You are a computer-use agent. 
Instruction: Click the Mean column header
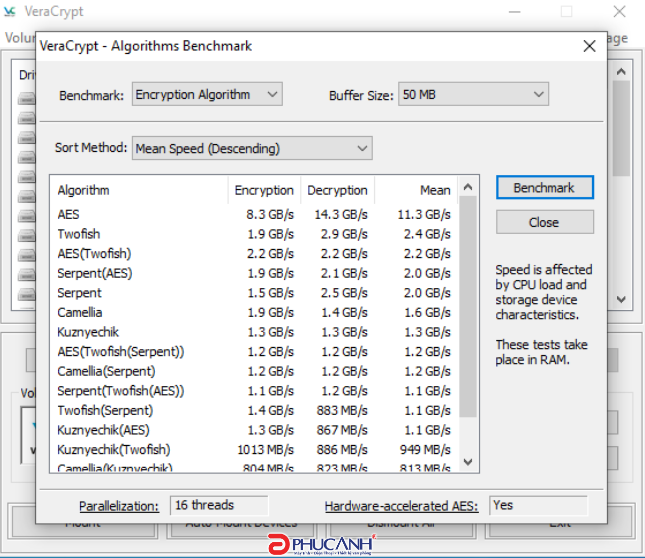pos(416,190)
